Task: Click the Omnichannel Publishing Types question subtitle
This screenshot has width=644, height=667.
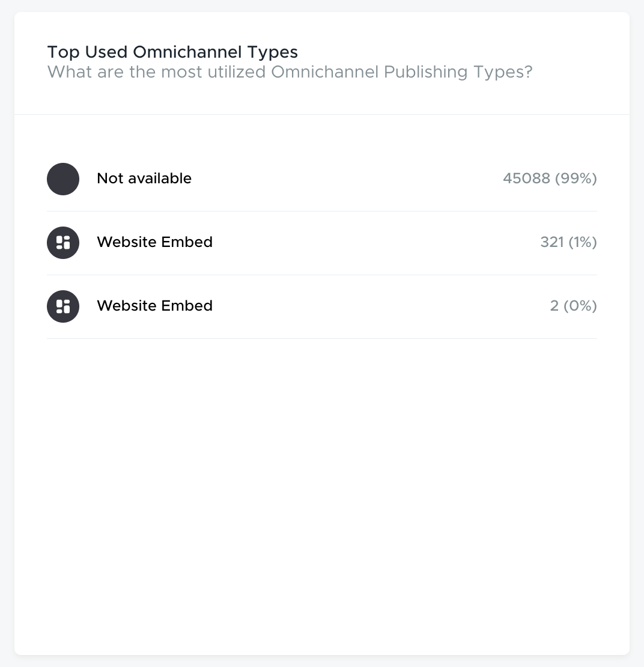Action: click(290, 72)
